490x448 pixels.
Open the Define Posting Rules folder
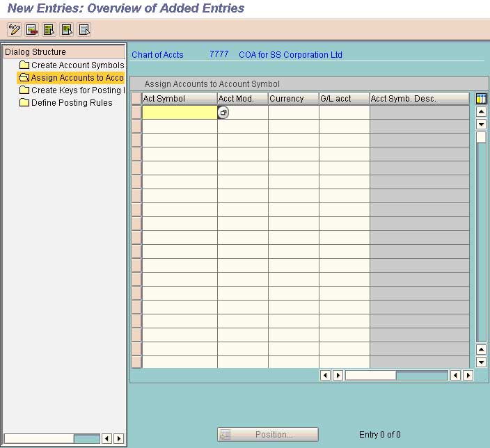pyautogui.click(x=65, y=102)
